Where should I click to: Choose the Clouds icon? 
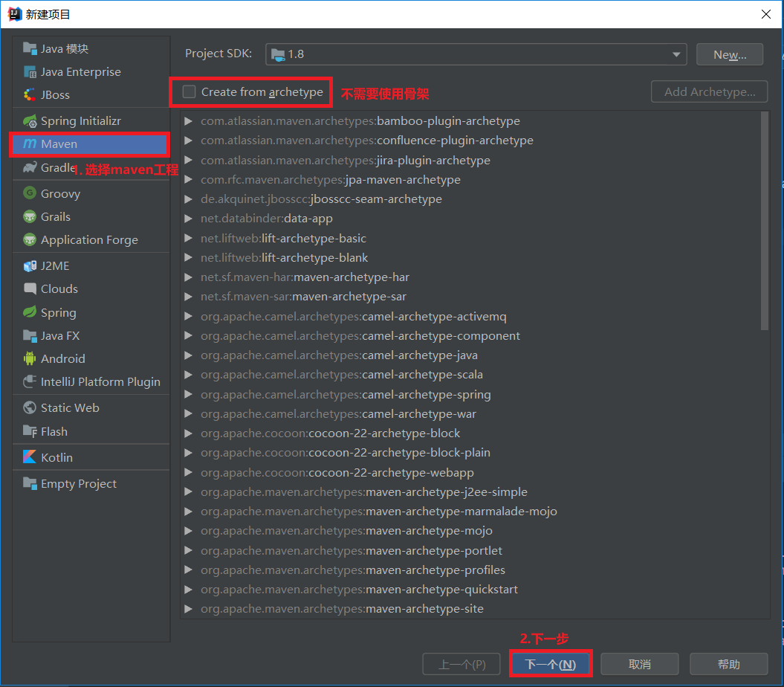pos(30,288)
